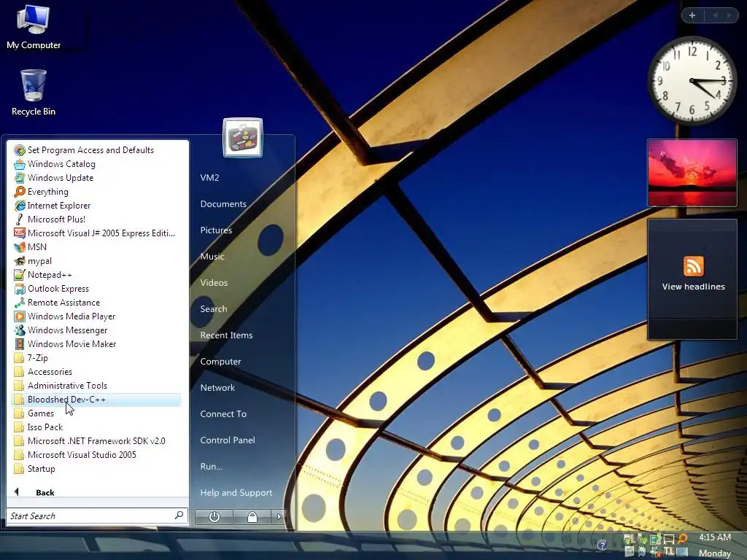
Task: Click View headlines in feed gadget
Action: (x=693, y=287)
